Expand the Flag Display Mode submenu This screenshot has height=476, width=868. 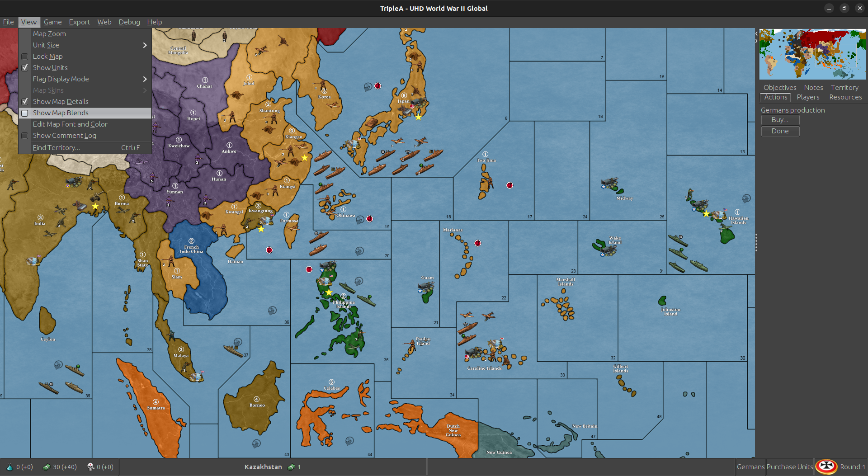point(85,79)
